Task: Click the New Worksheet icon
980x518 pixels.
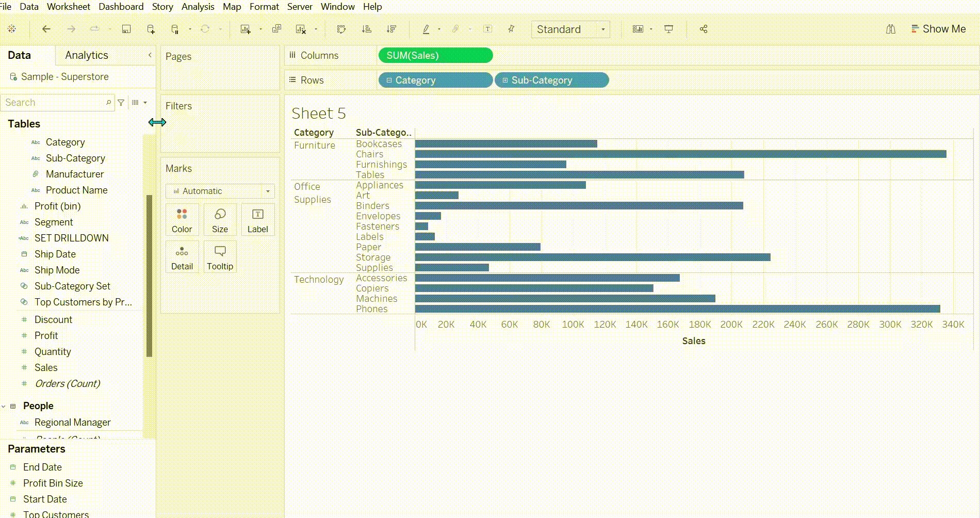Action: (246, 29)
